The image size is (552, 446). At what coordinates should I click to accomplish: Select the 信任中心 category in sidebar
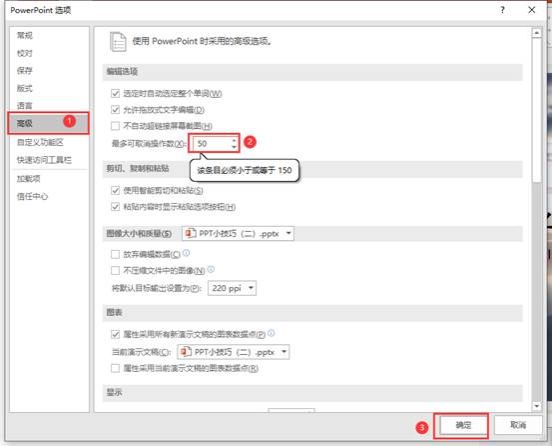pos(32,196)
